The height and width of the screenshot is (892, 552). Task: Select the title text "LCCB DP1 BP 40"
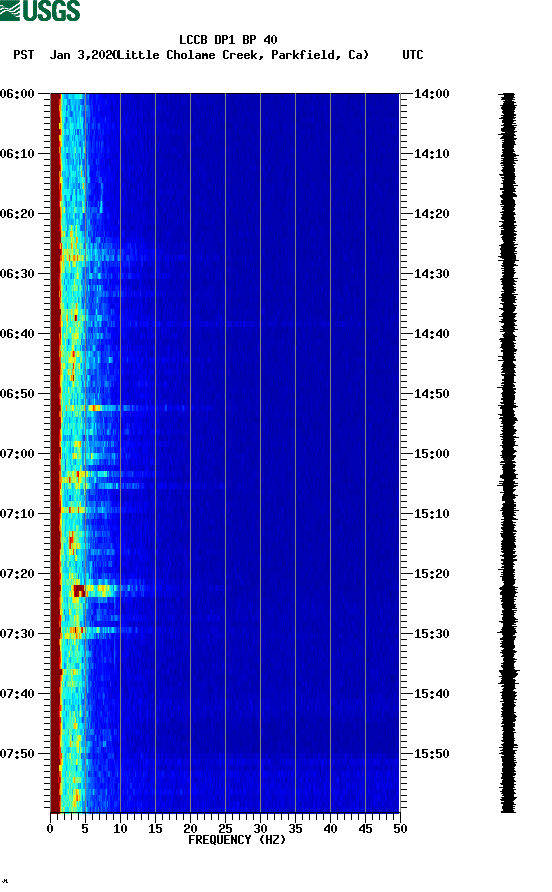point(228,40)
